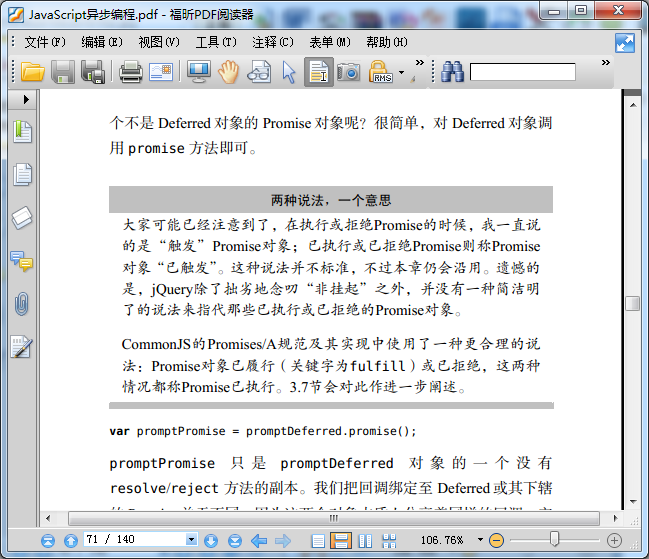The width and height of the screenshot is (649, 559).
Task: Toggle the Select Text tool
Action: click(x=319, y=72)
